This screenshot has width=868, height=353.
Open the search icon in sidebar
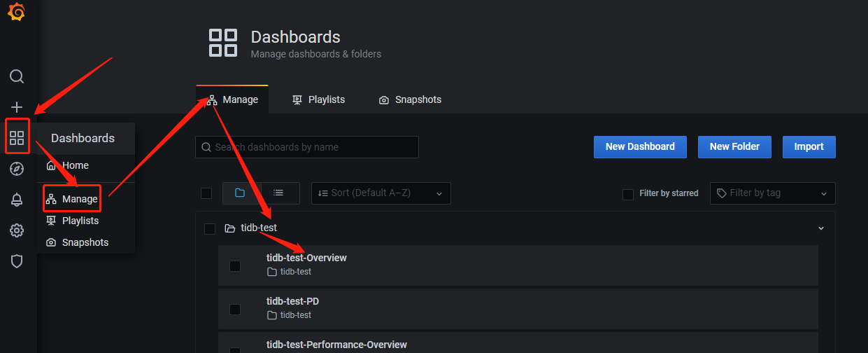click(17, 76)
